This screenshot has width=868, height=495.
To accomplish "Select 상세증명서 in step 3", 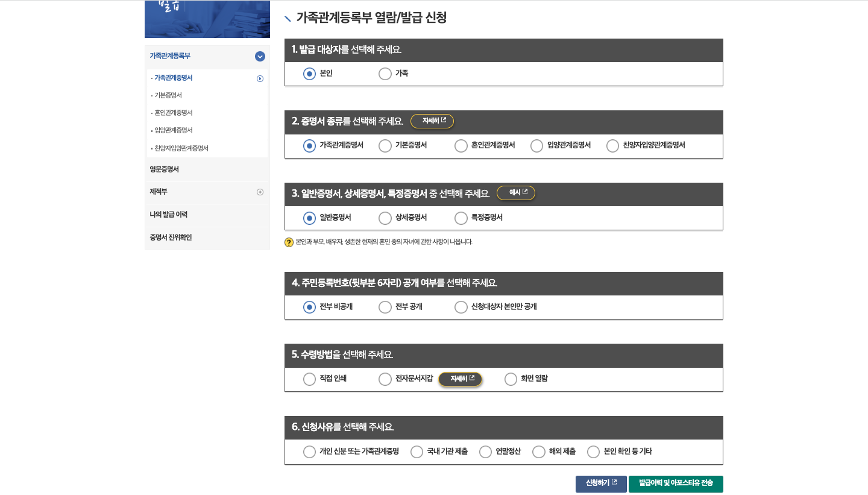I will (385, 218).
